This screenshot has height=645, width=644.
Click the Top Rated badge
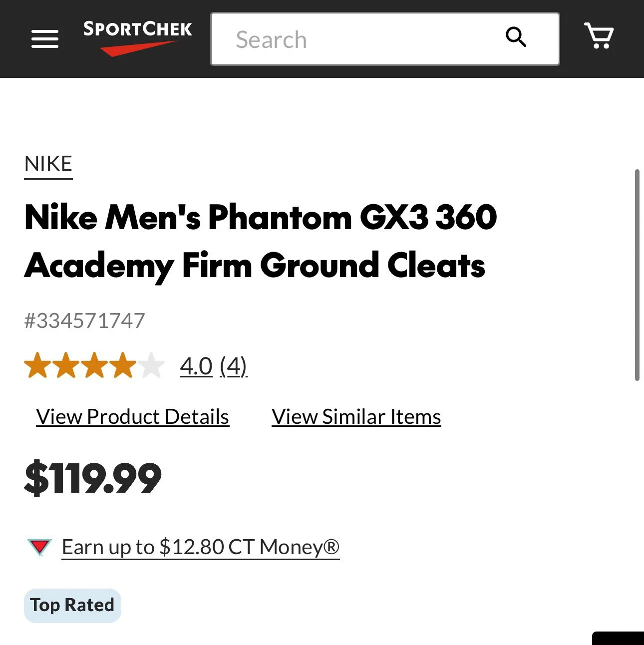(x=72, y=605)
